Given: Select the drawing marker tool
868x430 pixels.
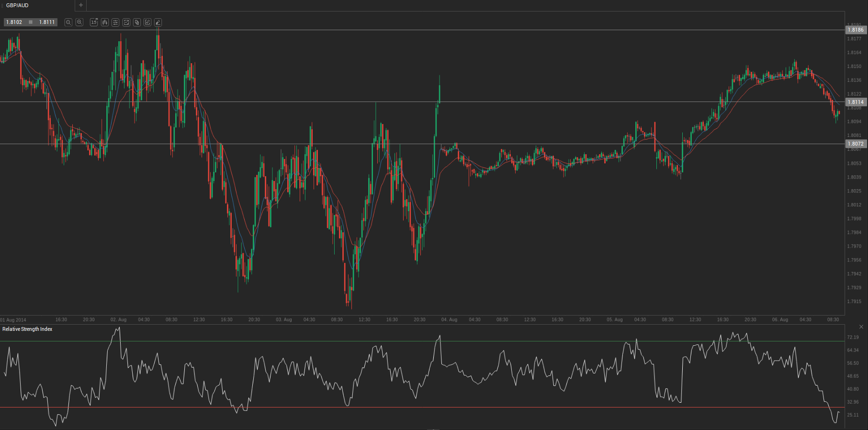Looking at the screenshot, I should [158, 23].
